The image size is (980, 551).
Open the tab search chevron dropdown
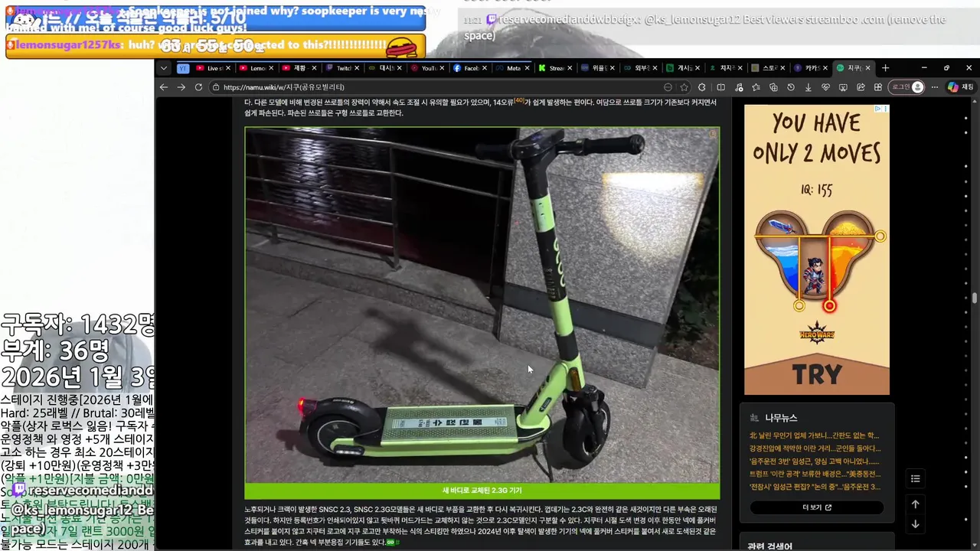163,68
